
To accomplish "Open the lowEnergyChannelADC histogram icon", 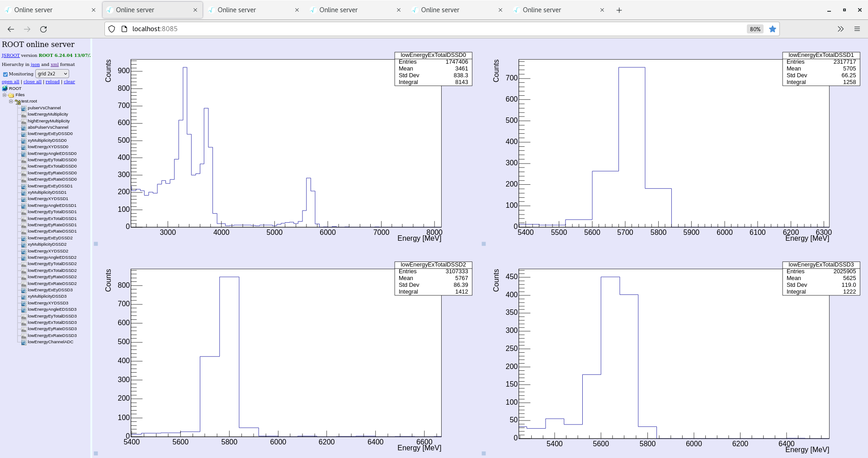I will 24,342.
